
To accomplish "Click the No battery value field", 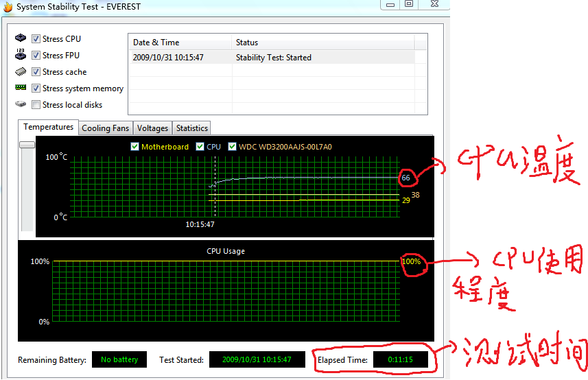I will tap(119, 359).
